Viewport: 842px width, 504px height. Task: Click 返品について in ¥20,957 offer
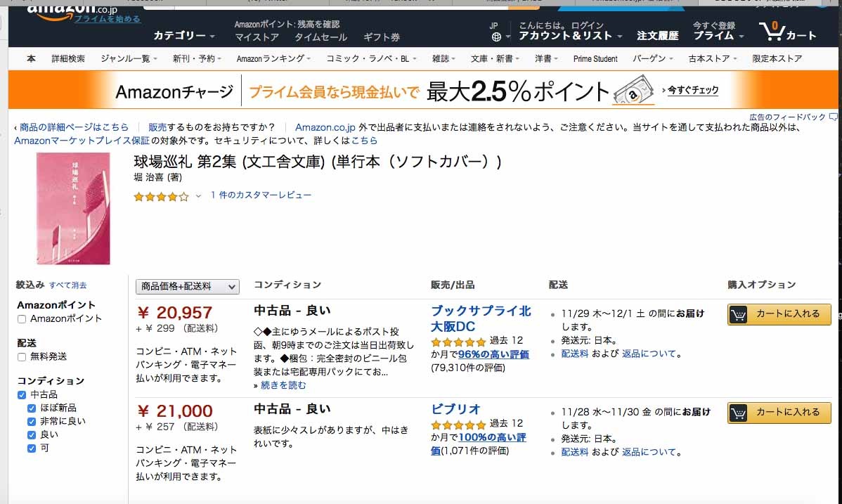coord(649,354)
